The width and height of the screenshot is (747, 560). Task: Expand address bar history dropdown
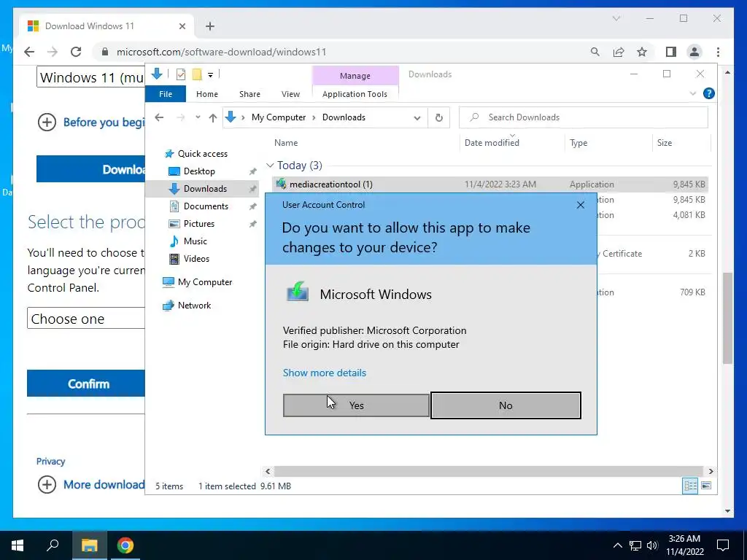(417, 117)
